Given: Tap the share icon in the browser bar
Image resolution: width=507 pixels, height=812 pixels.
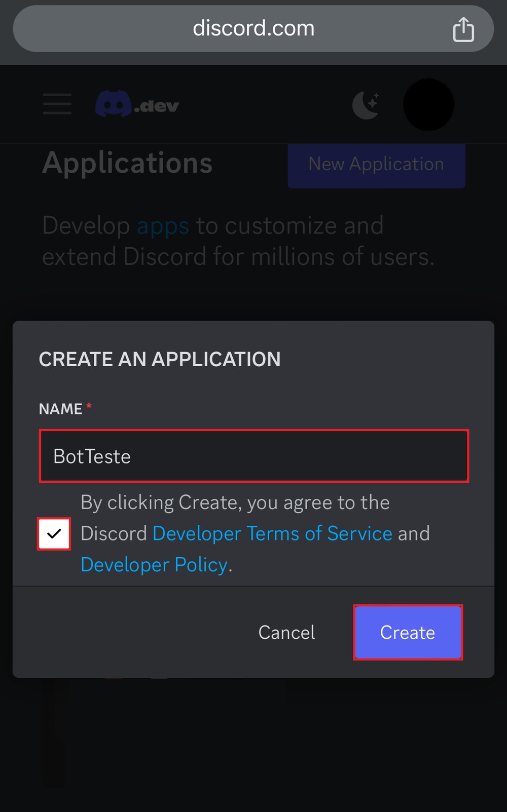Looking at the screenshot, I should 463,29.
